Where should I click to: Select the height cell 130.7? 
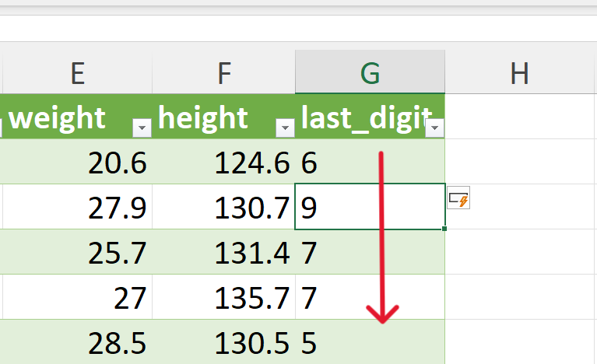coord(224,207)
